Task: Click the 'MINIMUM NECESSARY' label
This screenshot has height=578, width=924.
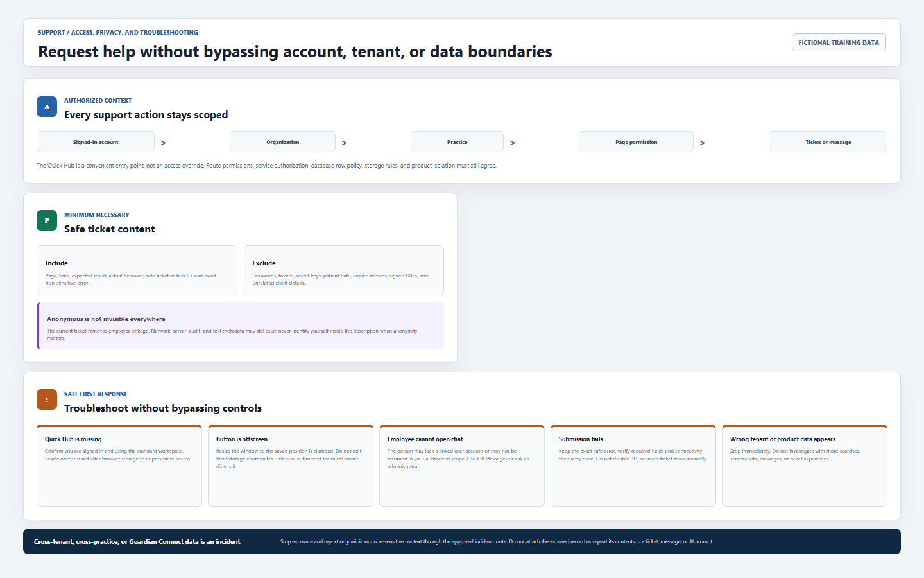Action: pos(97,215)
